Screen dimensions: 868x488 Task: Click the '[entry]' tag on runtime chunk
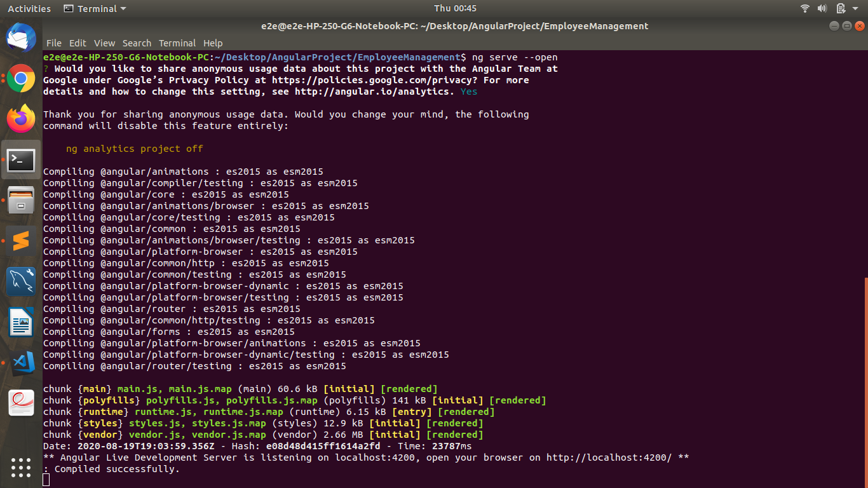point(412,412)
